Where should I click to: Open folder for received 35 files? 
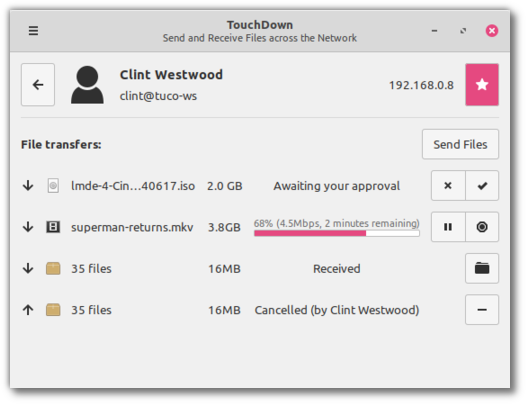pos(482,268)
